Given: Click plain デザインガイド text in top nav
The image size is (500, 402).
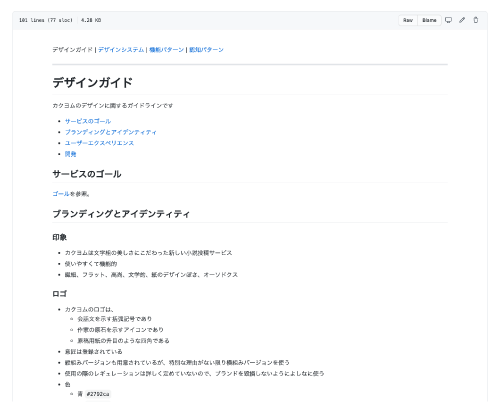Looking at the screenshot, I should (72, 50).
